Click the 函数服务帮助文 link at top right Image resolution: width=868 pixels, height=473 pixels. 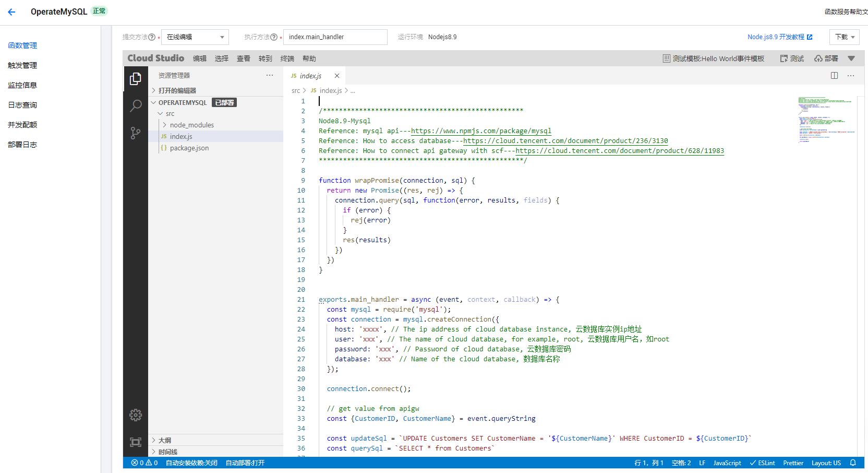[846, 11]
